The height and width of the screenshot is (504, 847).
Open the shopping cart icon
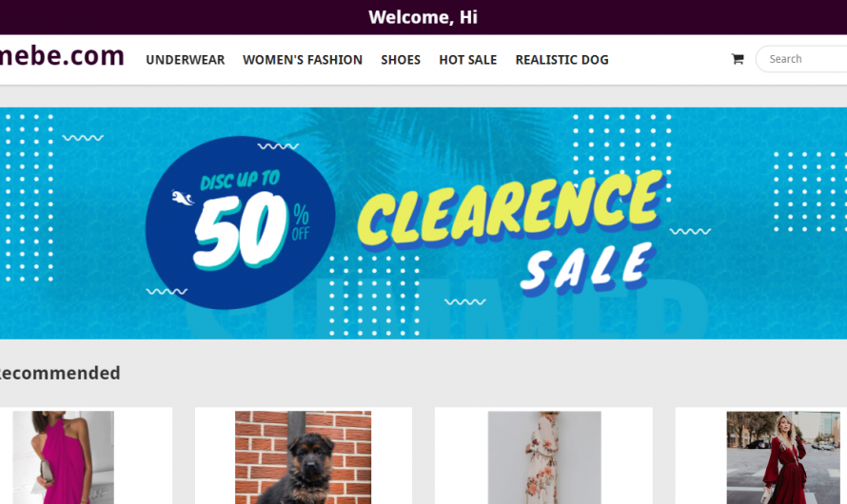pyautogui.click(x=738, y=59)
